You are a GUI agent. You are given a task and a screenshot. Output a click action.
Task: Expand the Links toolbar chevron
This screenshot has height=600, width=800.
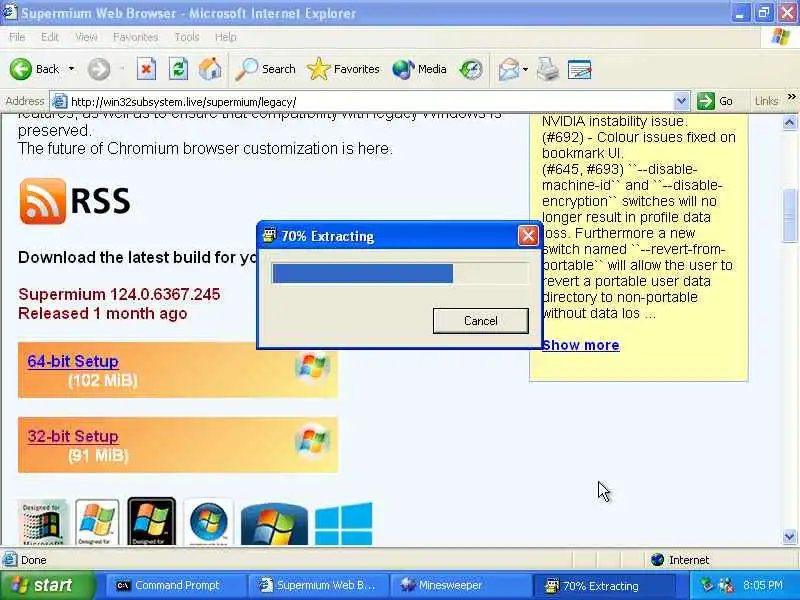tap(791, 96)
